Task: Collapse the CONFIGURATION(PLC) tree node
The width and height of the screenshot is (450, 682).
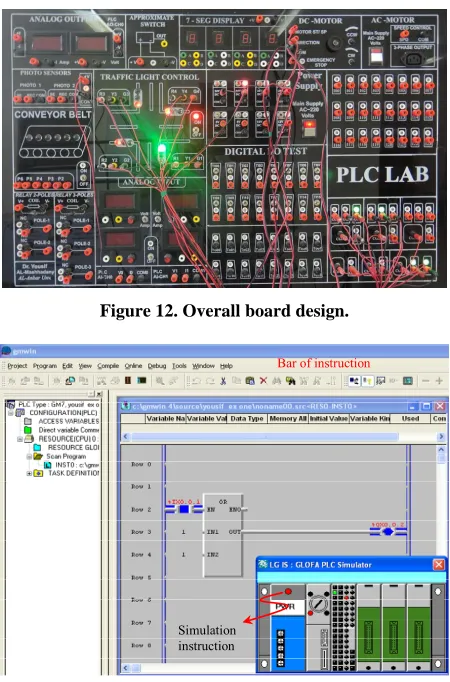Action: (x=11, y=413)
